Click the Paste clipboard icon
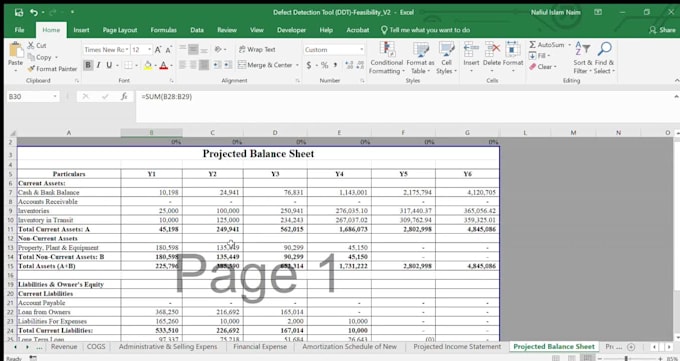 pyautogui.click(x=16, y=50)
